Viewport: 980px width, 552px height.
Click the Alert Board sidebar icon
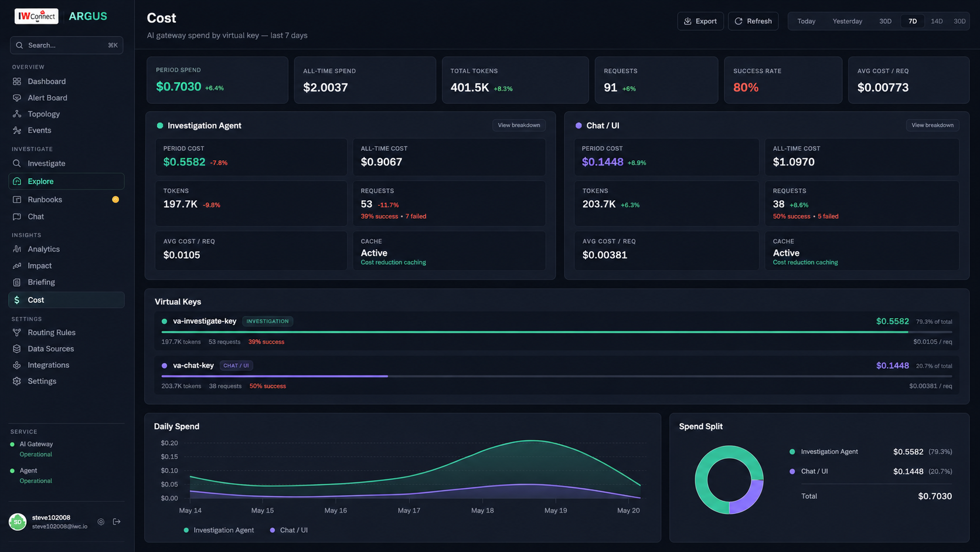click(17, 98)
